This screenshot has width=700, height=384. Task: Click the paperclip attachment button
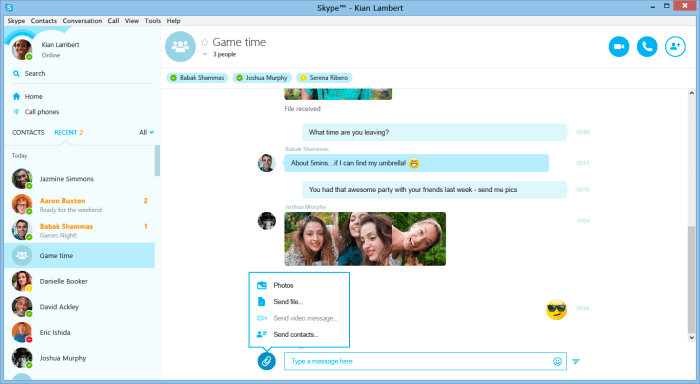pyautogui.click(x=267, y=361)
